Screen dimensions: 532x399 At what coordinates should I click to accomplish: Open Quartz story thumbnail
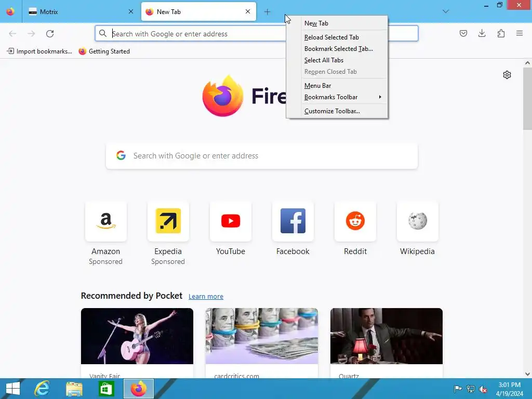(387, 336)
